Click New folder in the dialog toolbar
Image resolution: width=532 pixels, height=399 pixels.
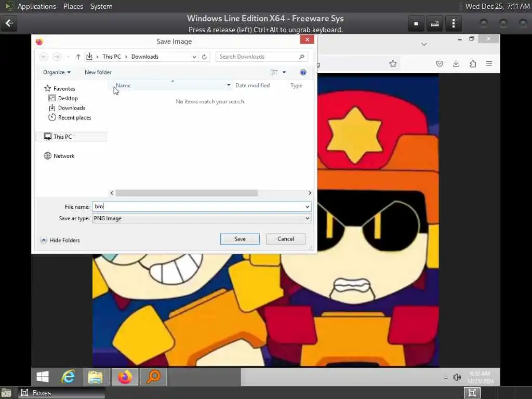[x=98, y=72]
